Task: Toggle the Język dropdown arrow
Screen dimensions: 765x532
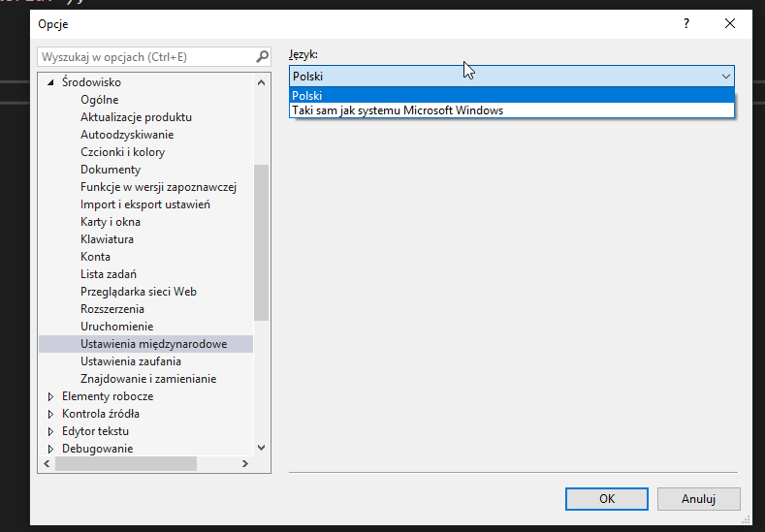Action: click(x=725, y=77)
